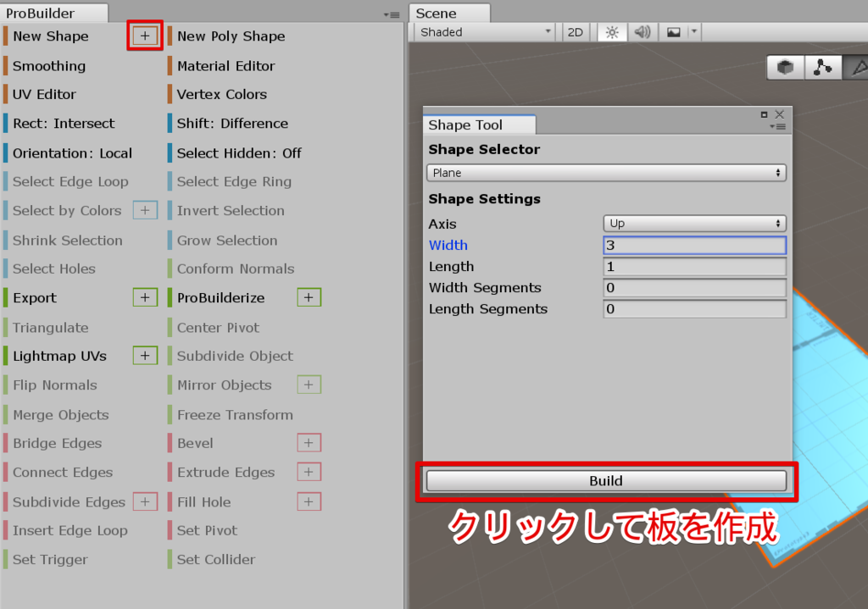
Task: Open Shape Tool window options menu
Action: tap(778, 127)
